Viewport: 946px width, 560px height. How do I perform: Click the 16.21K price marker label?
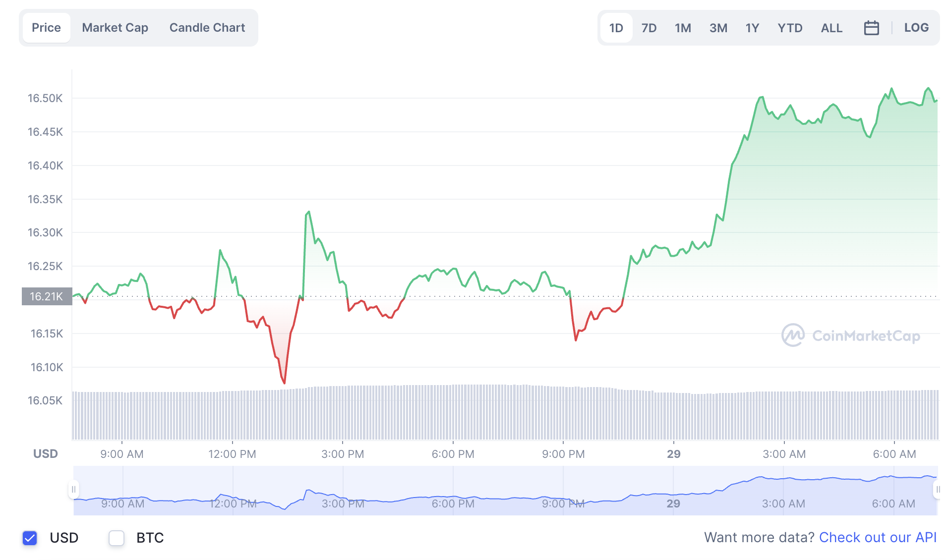pyautogui.click(x=47, y=296)
